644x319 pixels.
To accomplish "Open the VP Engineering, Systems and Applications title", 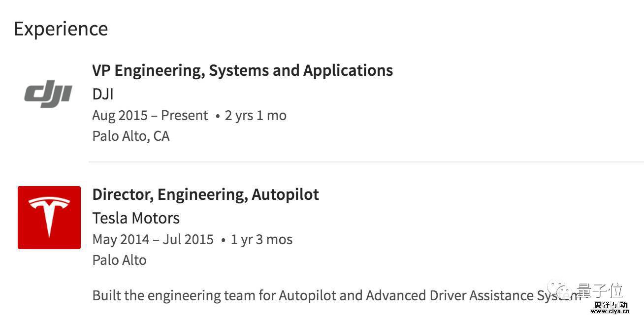I will [242, 70].
